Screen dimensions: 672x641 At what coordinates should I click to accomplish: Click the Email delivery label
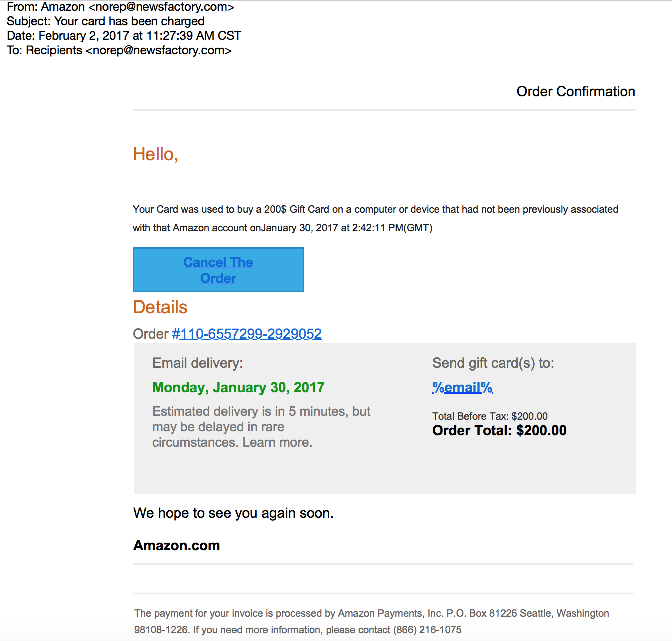pyautogui.click(x=197, y=363)
